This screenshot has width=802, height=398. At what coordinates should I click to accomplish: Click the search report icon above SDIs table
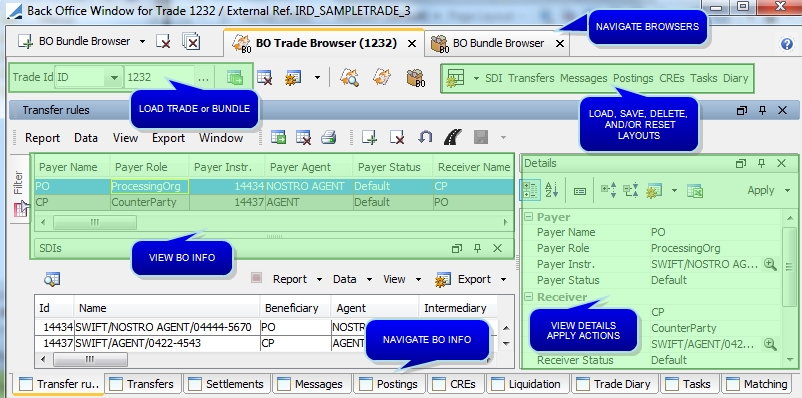coord(52,279)
